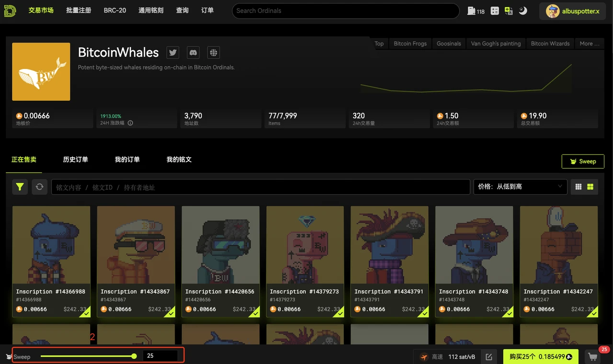Screen dimensions: 613x364
Task: Switch to the small grid view icon
Action: point(579,187)
